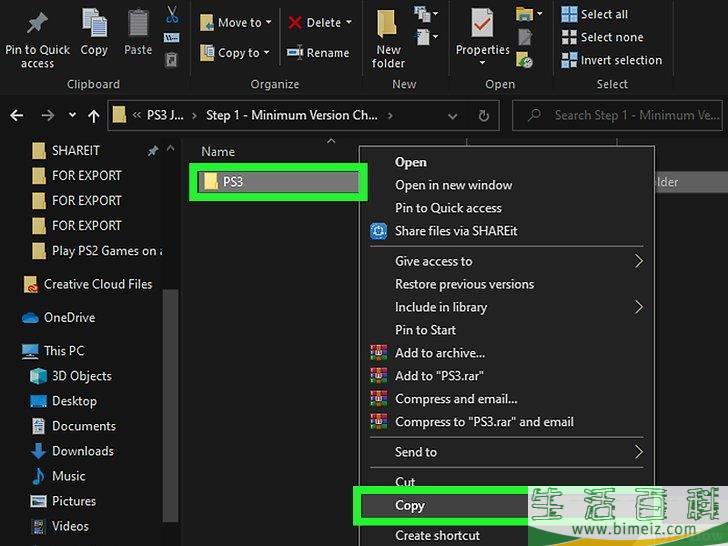Expand the Include in library submenu

click(x=639, y=307)
